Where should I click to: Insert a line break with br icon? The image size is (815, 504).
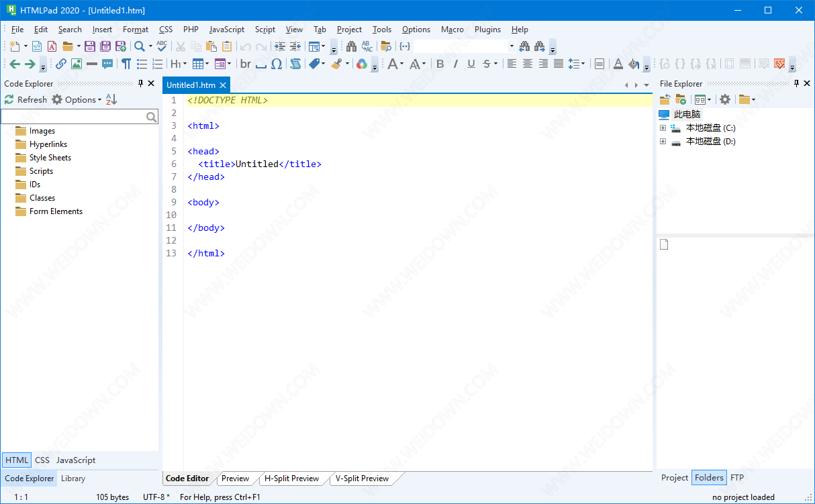tap(246, 64)
